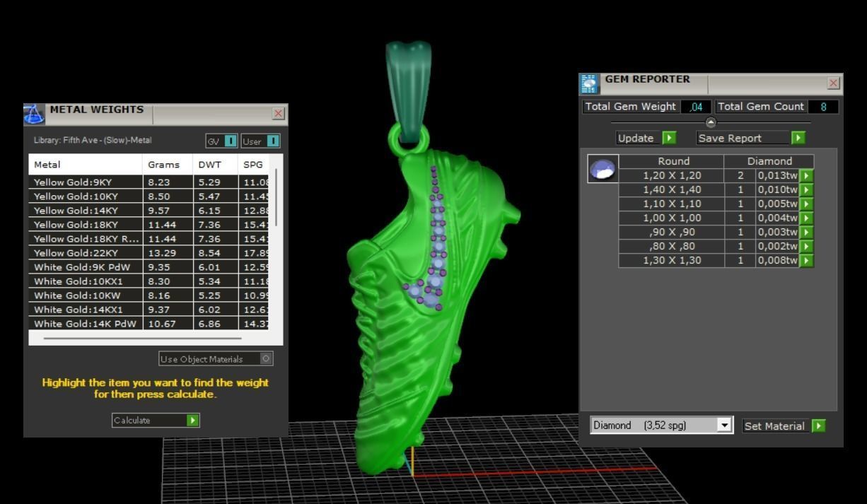Screen dimensions: 867x504
Task: Click the Update green arrow button
Action: [669, 138]
